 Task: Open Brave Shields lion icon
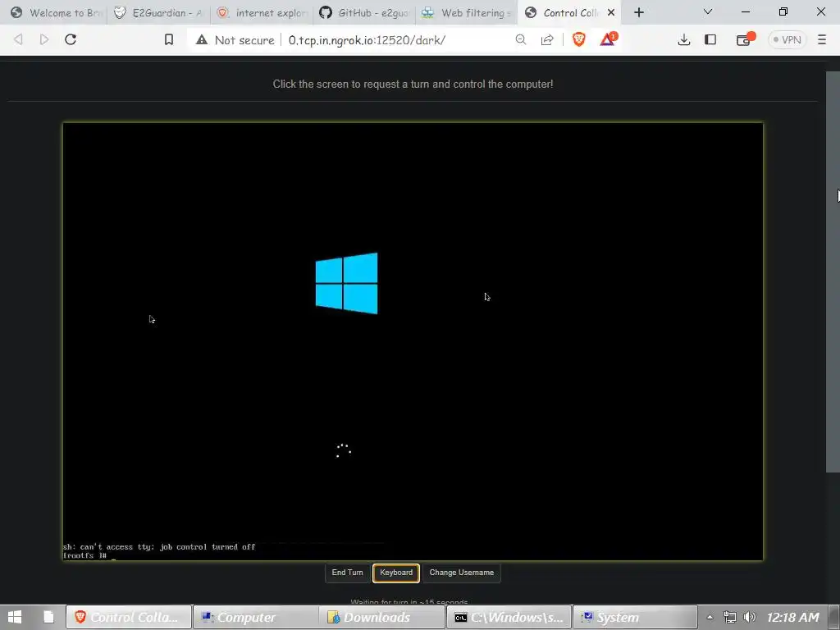(x=579, y=39)
